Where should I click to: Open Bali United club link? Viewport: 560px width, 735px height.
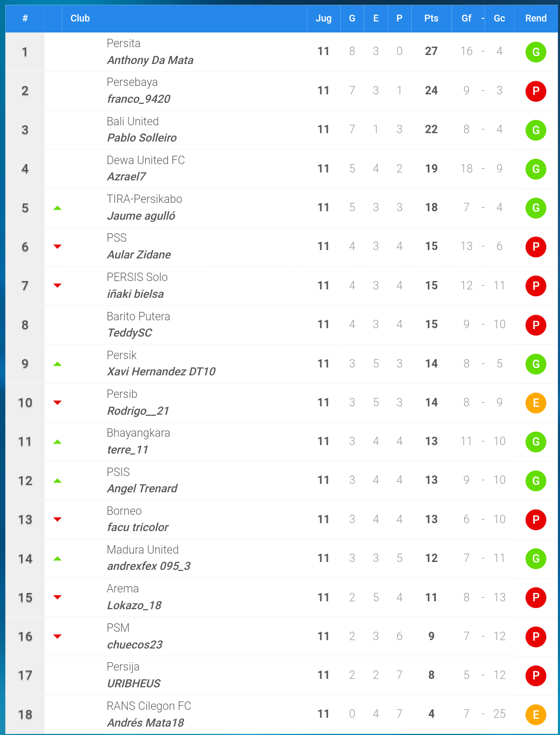133,122
